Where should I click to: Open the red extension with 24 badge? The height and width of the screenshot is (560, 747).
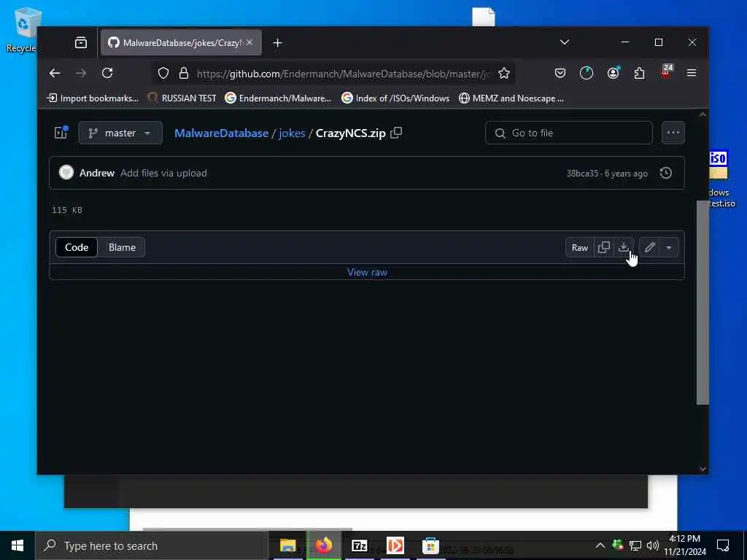[665, 72]
